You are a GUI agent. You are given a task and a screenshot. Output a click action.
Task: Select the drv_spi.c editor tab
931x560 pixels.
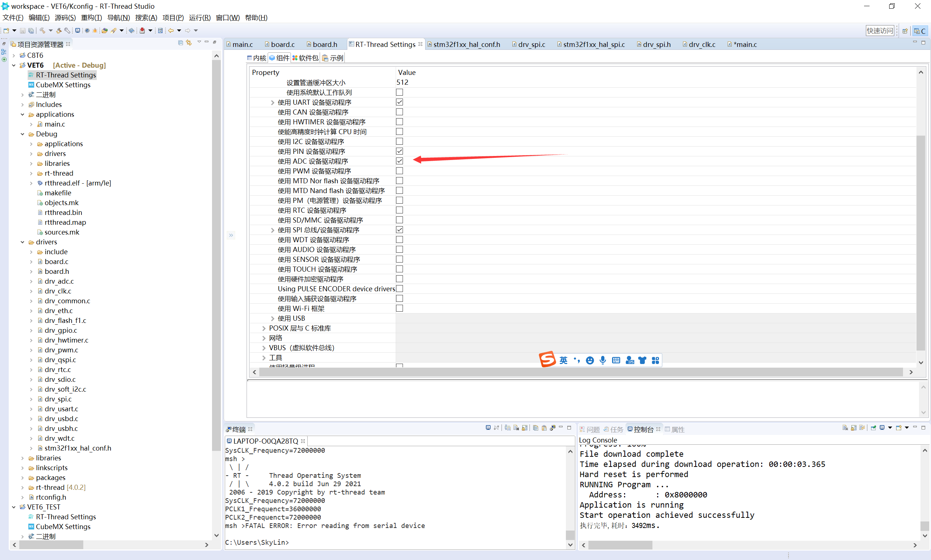tap(532, 44)
